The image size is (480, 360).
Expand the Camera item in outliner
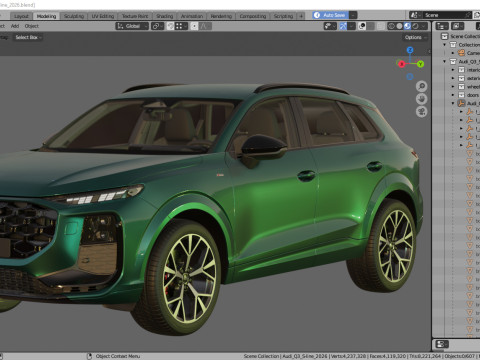[x=453, y=53]
